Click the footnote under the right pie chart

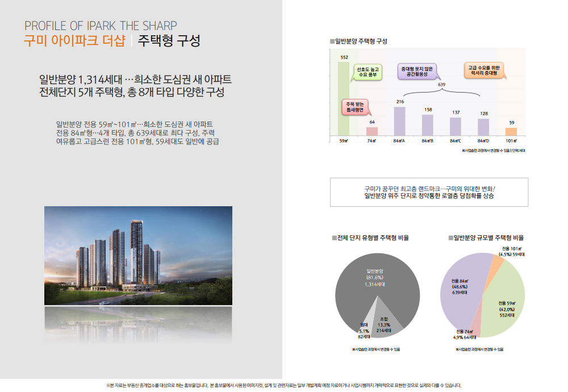pyautogui.click(x=479, y=349)
